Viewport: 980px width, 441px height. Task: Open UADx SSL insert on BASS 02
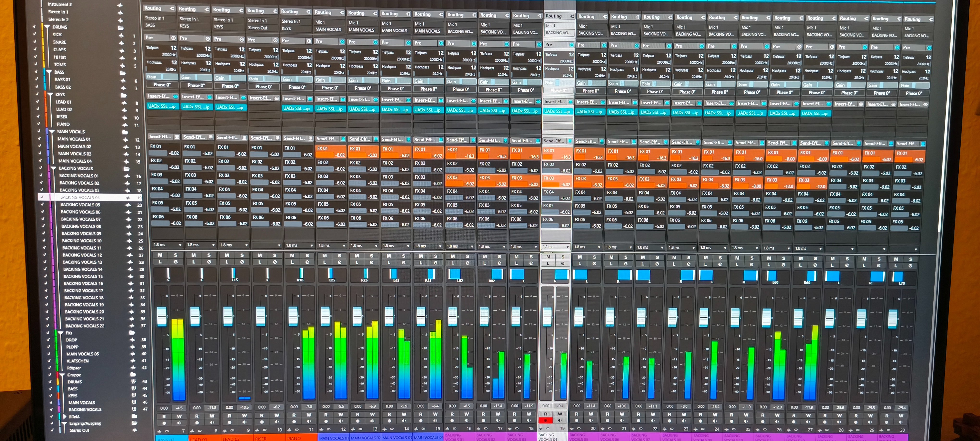[162, 106]
